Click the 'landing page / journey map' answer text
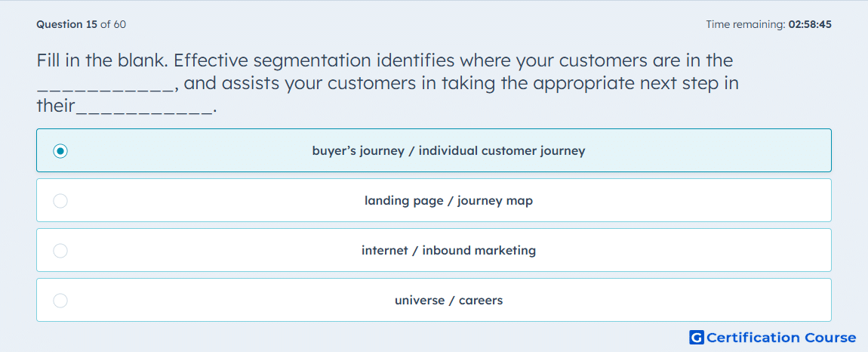Screen dimensions: 868x352 pos(448,201)
